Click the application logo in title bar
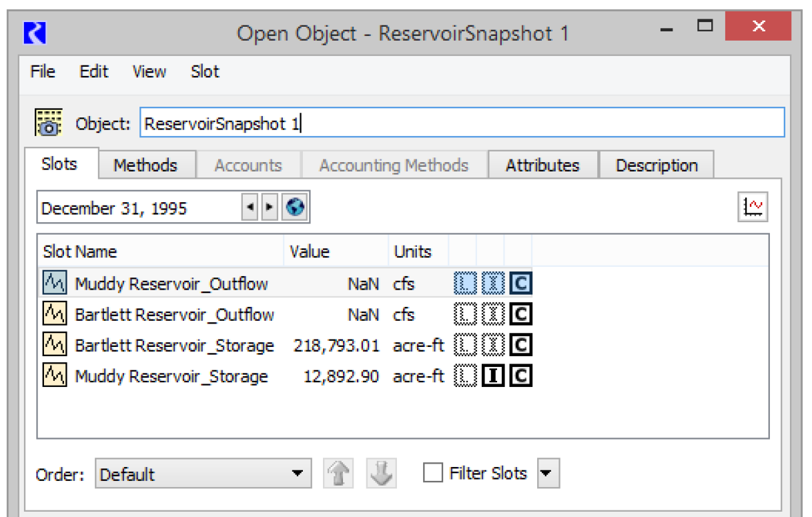Viewport: 812px width, 517px height. tap(34, 33)
